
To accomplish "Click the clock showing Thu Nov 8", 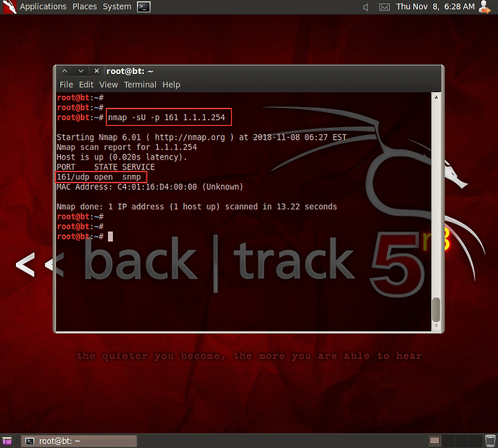I will [x=436, y=7].
